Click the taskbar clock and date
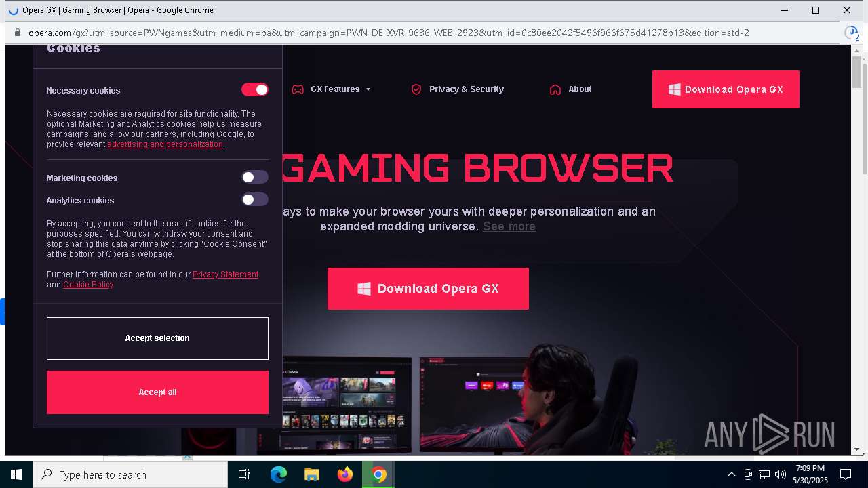The image size is (868, 488). tap(810, 474)
